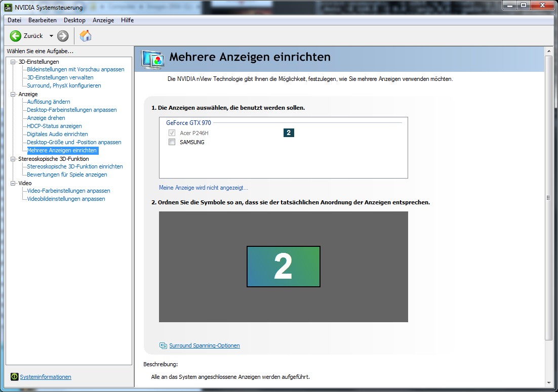The image size is (558, 392).
Task: Collapse the Anzeige tree node
Action: (x=13, y=94)
